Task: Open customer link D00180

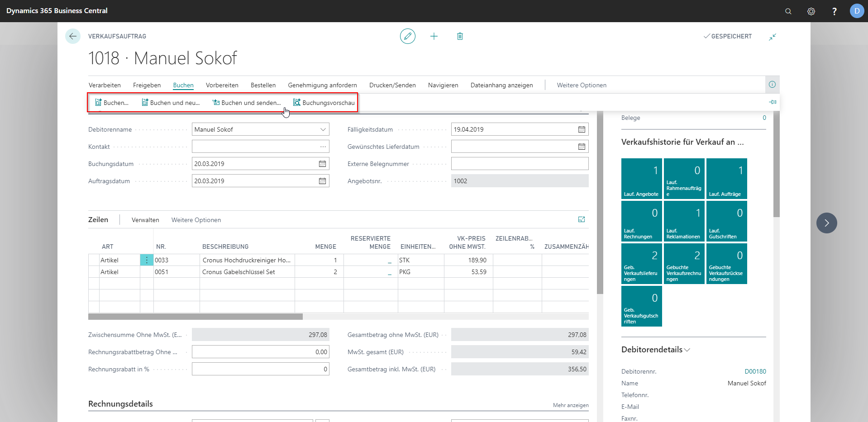Action: 755,371
